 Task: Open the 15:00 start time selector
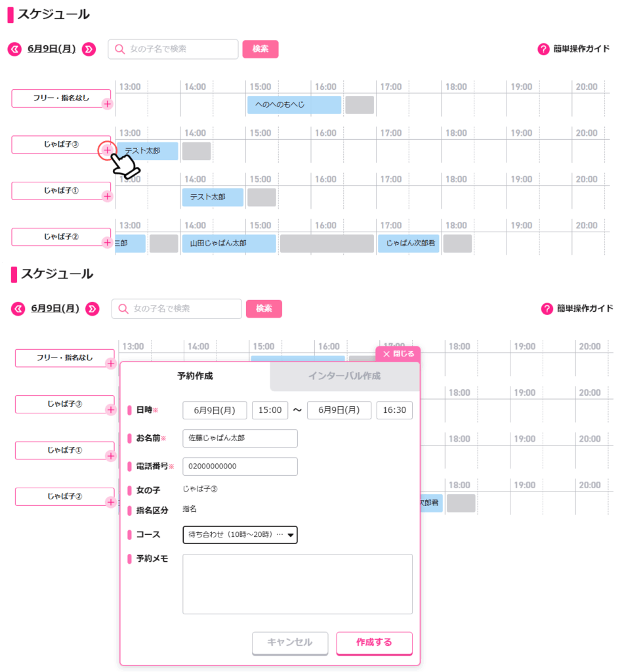pos(270,410)
